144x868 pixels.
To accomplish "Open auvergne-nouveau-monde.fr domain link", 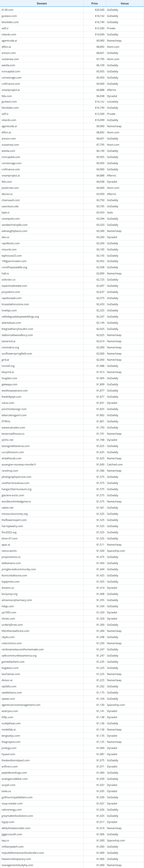I will point(19,464).
